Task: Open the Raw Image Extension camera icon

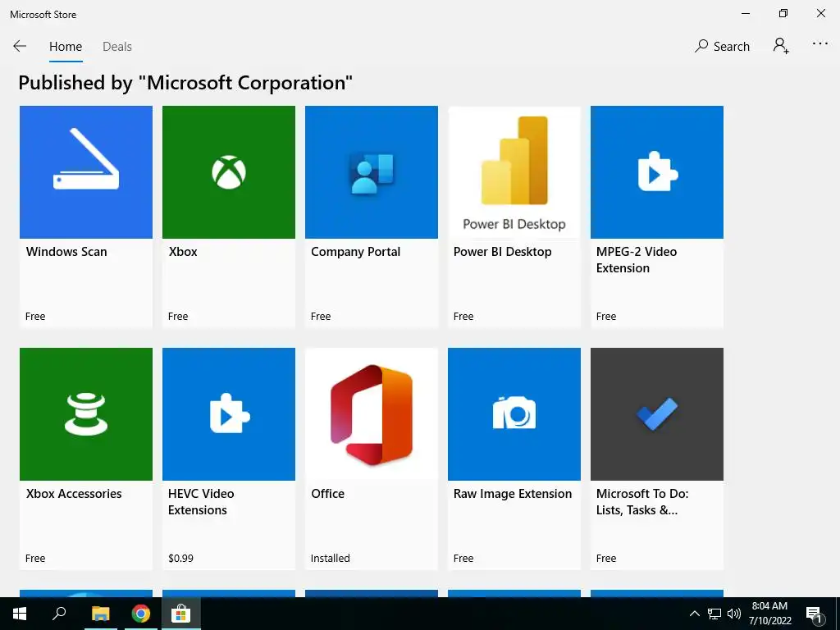Action: tap(514, 414)
